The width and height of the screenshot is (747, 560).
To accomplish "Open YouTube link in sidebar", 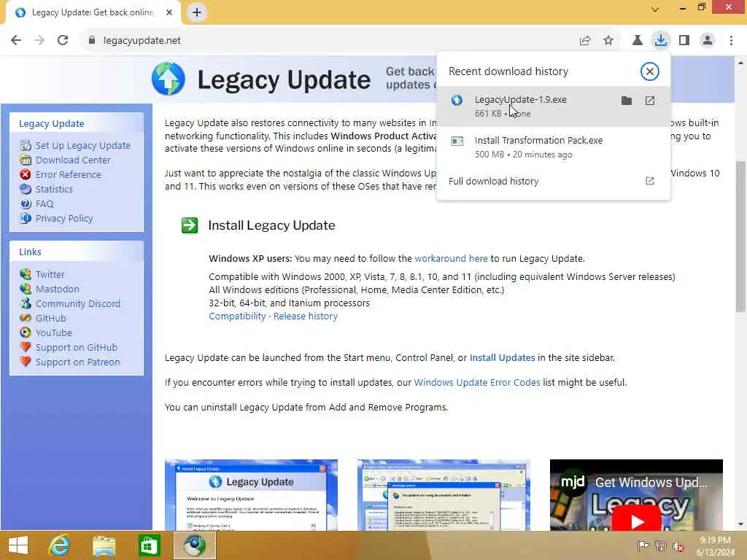I will (x=53, y=332).
